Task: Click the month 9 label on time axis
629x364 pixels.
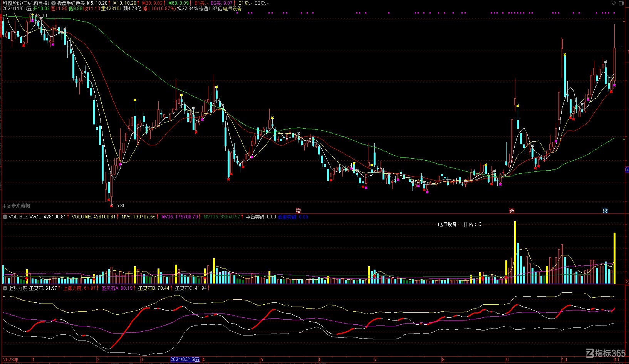Action: 507,360
